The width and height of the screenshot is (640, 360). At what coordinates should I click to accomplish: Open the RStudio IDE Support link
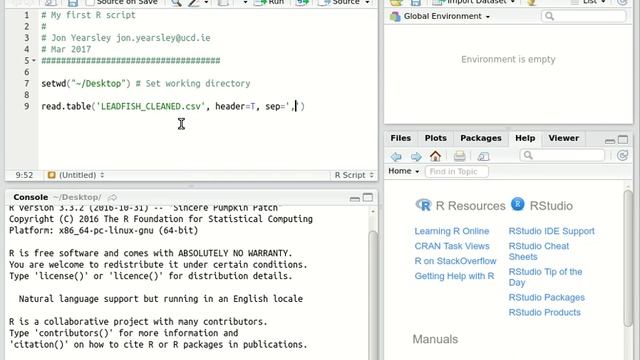(x=551, y=231)
